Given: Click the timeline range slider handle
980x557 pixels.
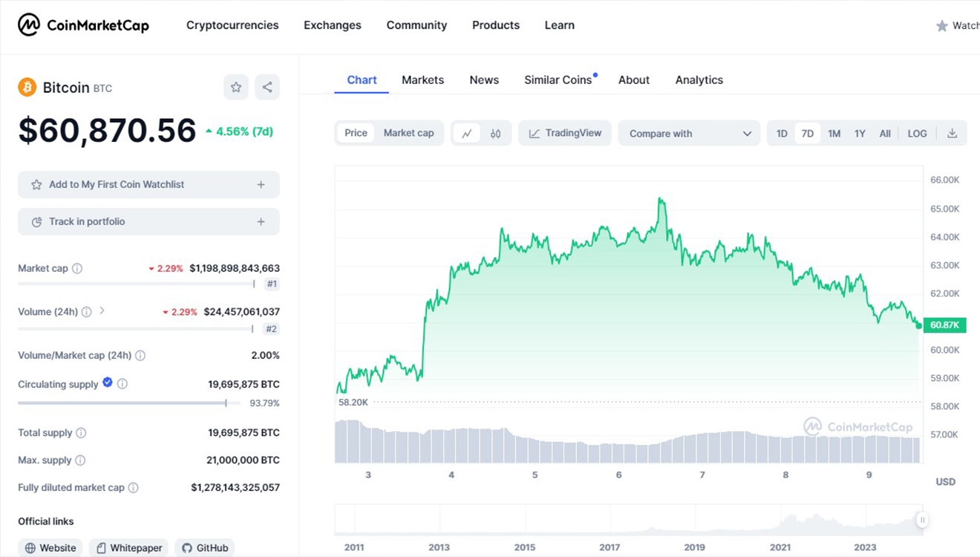Looking at the screenshot, I should pos(922,520).
